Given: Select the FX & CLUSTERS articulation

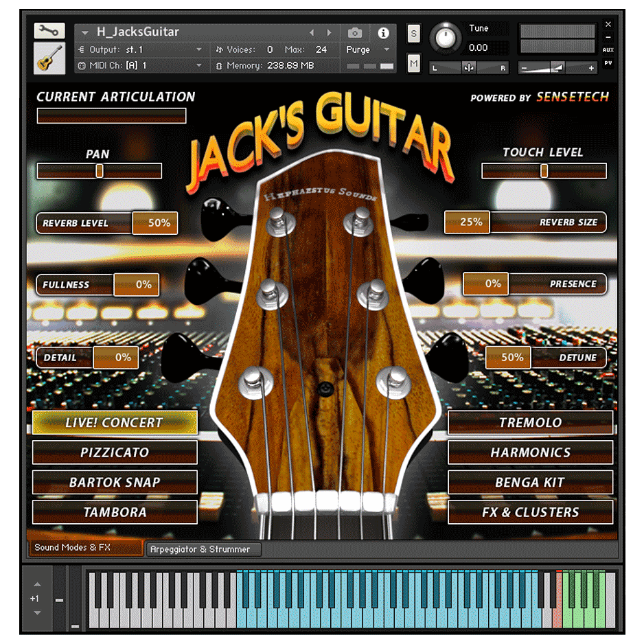Looking at the screenshot, I should pos(530,512).
